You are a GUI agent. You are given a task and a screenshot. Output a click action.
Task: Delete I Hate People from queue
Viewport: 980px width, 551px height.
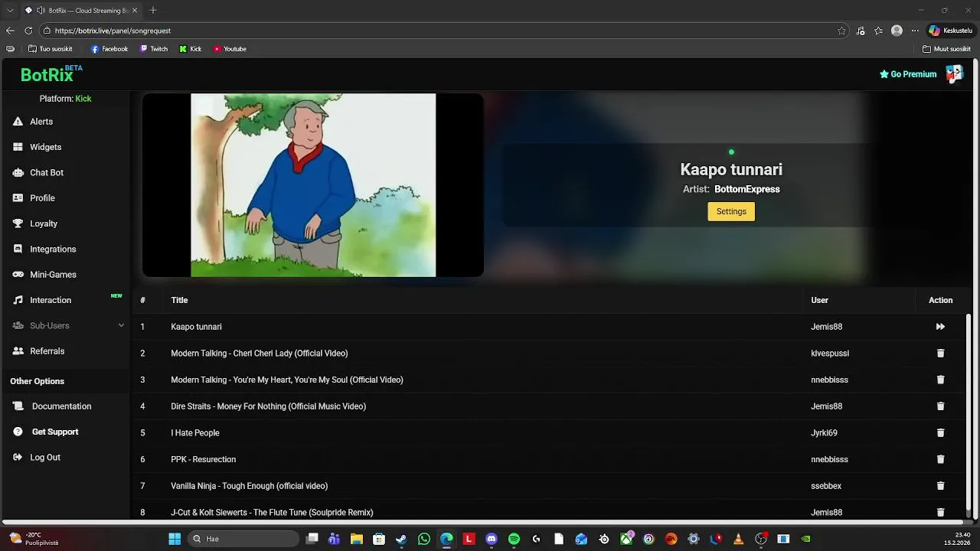tap(940, 433)
